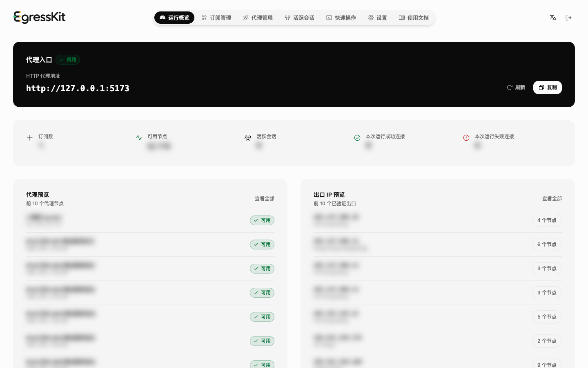This screenshot has width=588, height=368.
Task: Click the 代理预览 heading
Action: point(38,195)
